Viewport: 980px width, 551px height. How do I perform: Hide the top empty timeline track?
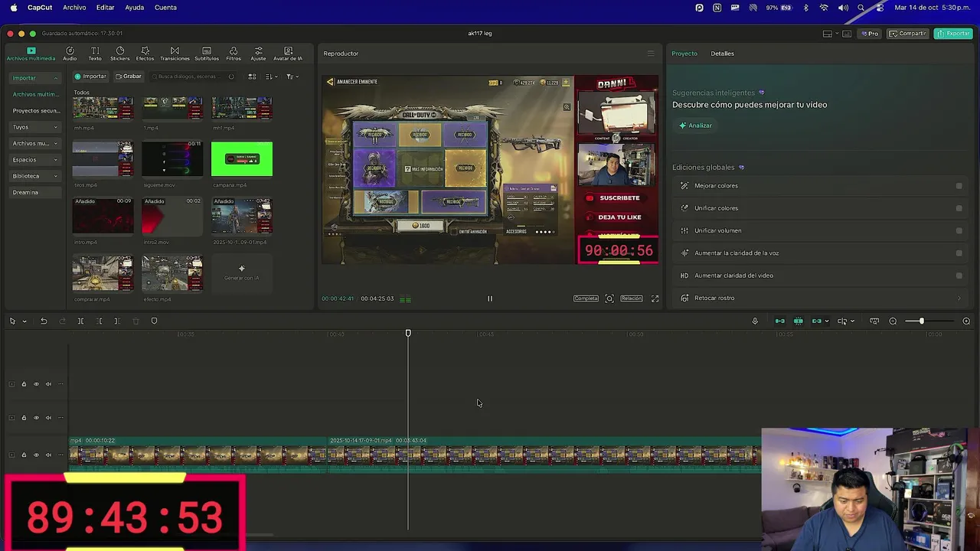point(36,384)
